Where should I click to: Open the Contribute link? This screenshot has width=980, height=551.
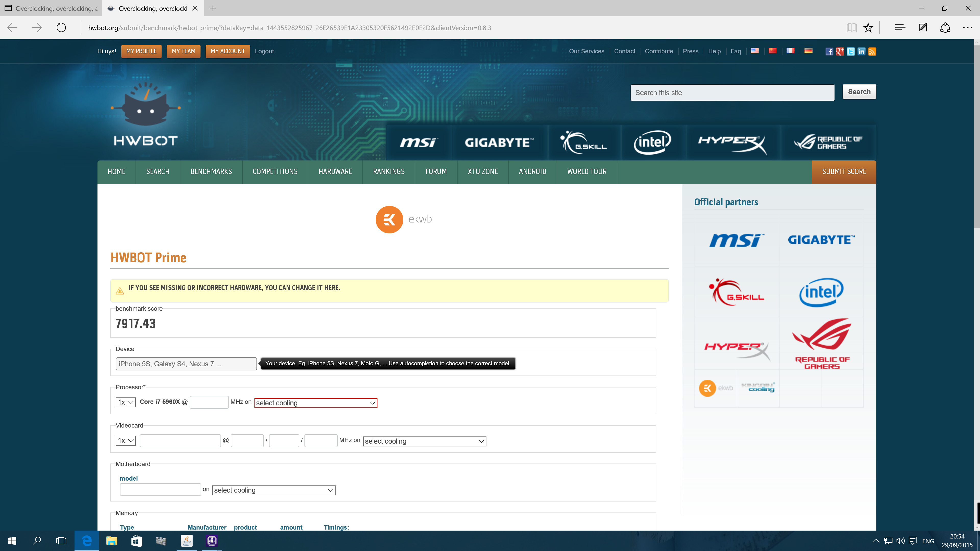pos(659,51)
